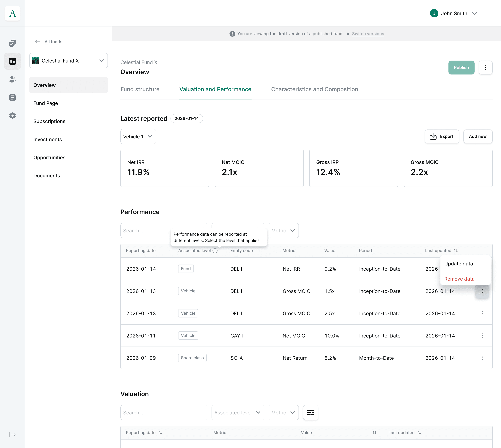501x448 pixels.
Task: Follow the Switch versions link
Action: coord(368,34)
